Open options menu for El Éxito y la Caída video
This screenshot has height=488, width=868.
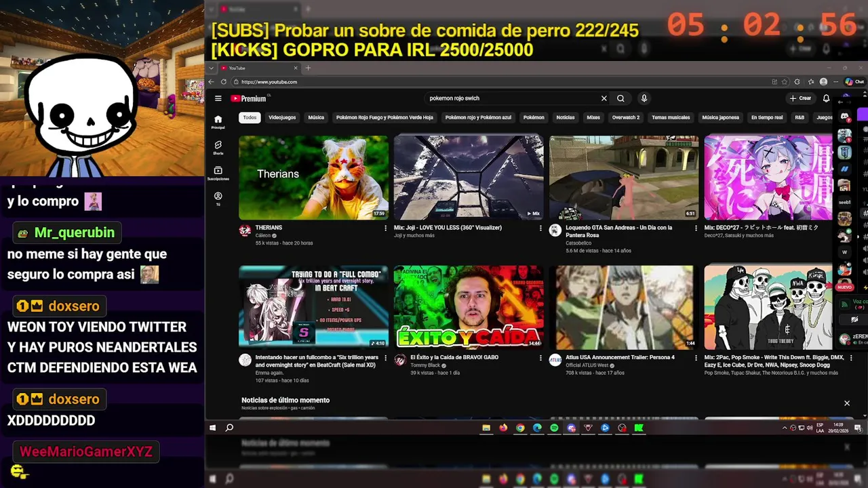[x=540, y=358]
